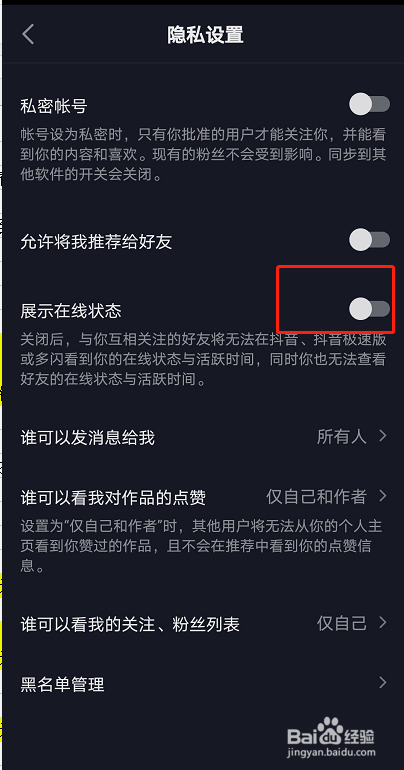Open 黑名单管理 chevron arrow
Image resolution: width=404 pixels, height=770 pixels.
383,683
